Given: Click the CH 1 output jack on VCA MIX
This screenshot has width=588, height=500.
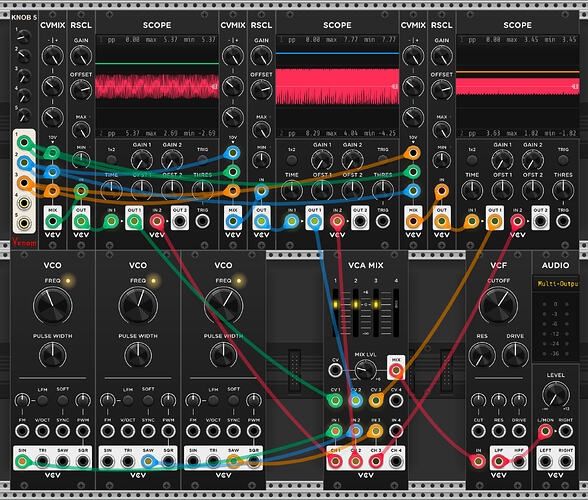Looking at the screenshot, I should point(335,461).
